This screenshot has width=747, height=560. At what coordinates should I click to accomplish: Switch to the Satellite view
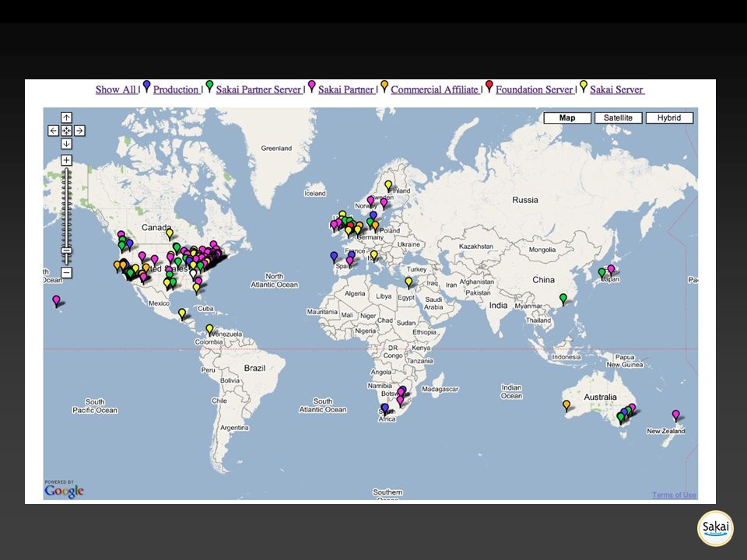(x=619, y=117)
